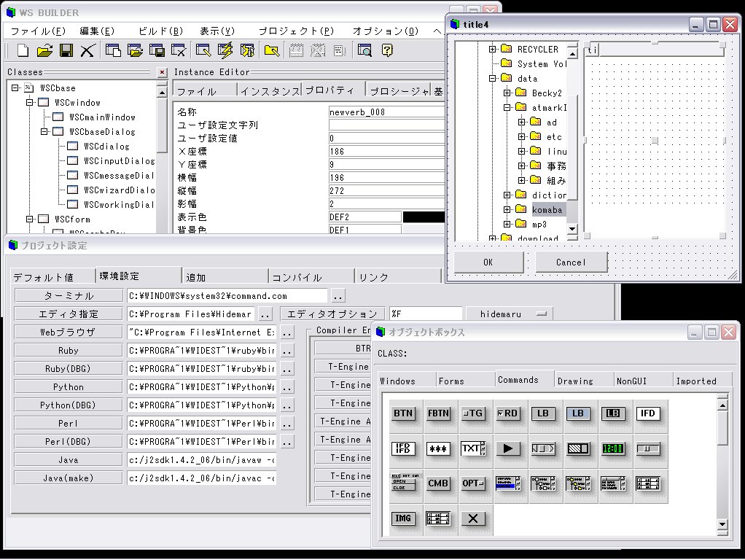Viewport: 745px width, 560px height.
Task: Choose the IMG image component icon
Action: (x=404, y=518)
